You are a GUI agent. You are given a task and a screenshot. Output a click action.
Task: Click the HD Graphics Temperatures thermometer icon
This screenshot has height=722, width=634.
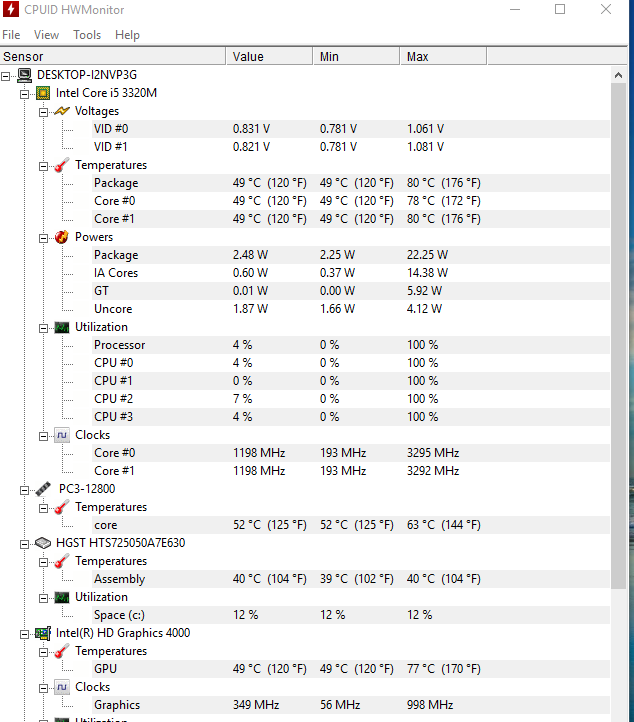pos(62,651)
